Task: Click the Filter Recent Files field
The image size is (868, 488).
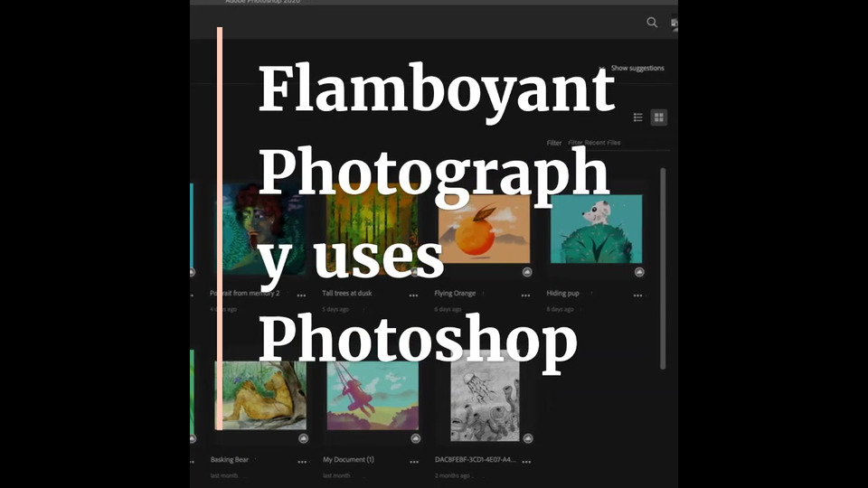Action: (x=618, y=143)
